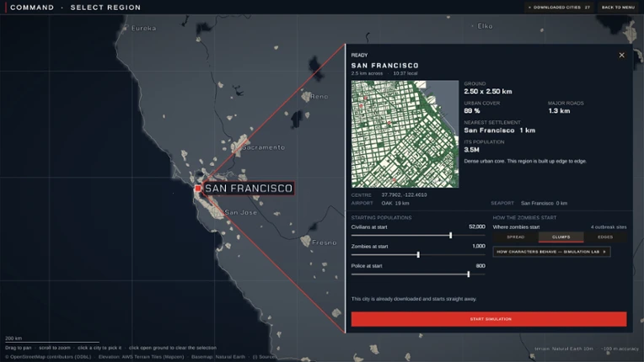Click the 200 km map scale bar
Screen dimensions: 644x362
point(51,340)
